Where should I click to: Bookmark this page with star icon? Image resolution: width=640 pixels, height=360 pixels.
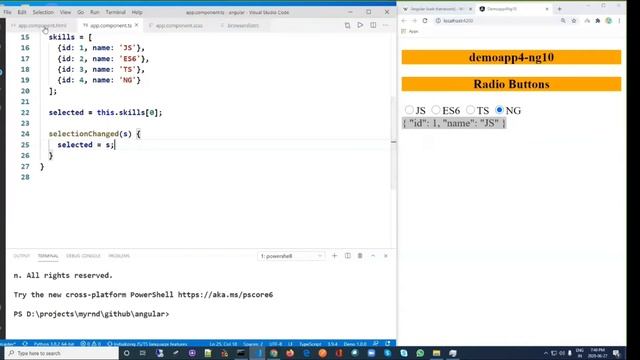[574, 20]
